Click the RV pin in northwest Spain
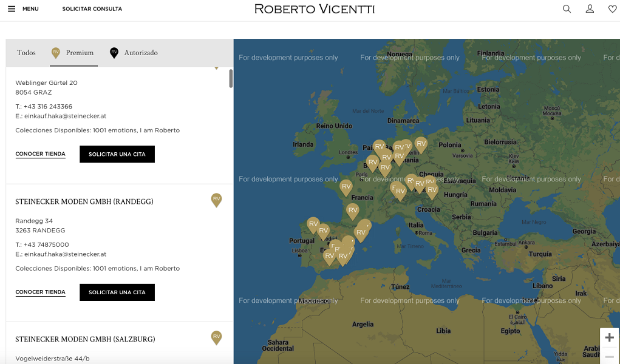The height and width of the screenshot is (364, 620). coord(313,225)
